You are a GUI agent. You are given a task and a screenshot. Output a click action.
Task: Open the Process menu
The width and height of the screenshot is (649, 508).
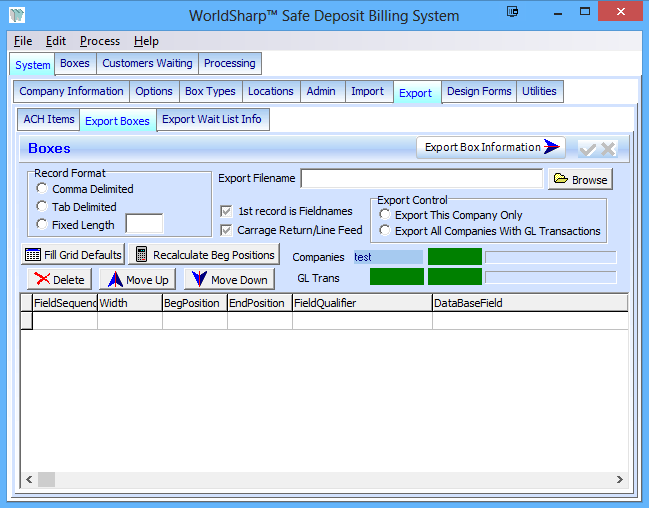100,41
